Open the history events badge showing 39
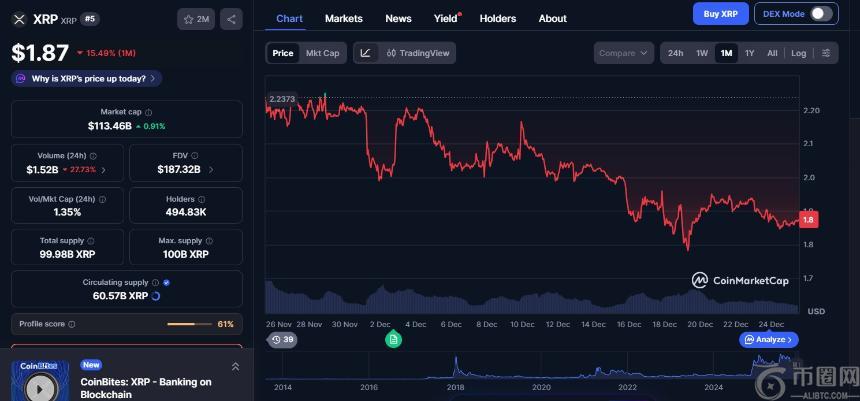 coord(282,340)
